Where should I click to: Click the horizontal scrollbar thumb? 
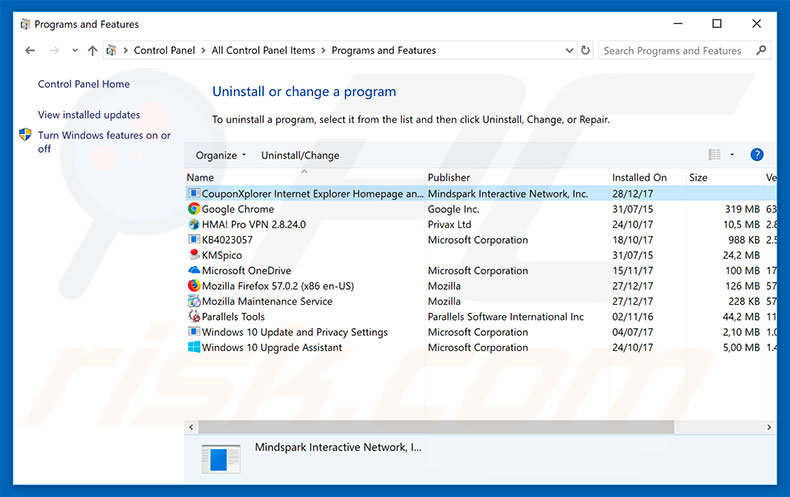click(436, 427)
